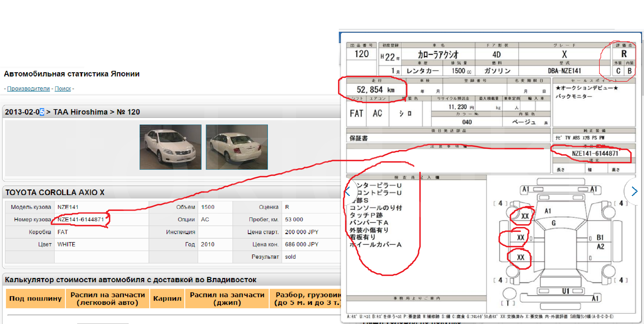Click body number NZE141-6144871 in table
The image size is (644, 324).
pos(81,219)
